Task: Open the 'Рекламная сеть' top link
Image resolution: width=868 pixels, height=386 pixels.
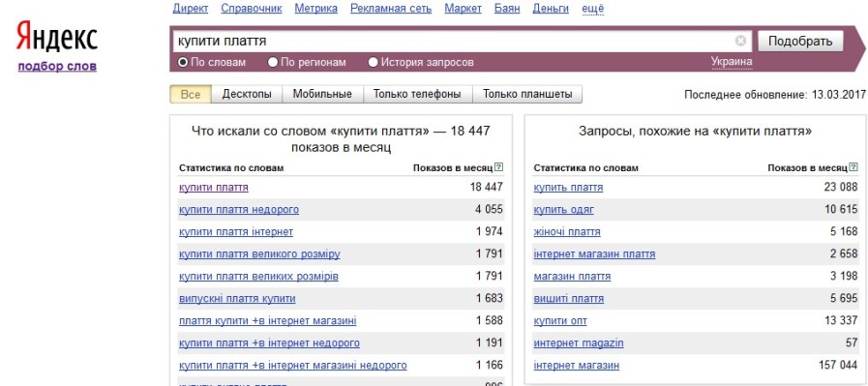Action: (391, 9)
